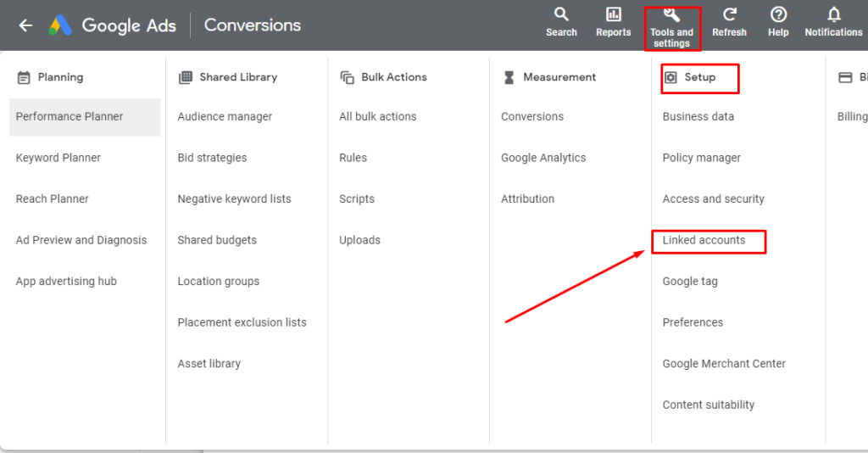Open Google Merchant Center
The image size is (868, 453).
(x=724, y=364)
